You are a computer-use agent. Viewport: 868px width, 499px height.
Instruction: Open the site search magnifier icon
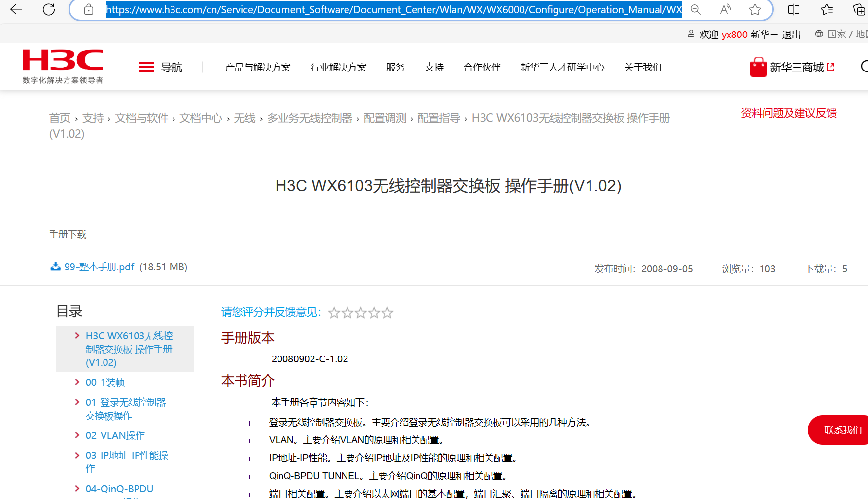864,66
